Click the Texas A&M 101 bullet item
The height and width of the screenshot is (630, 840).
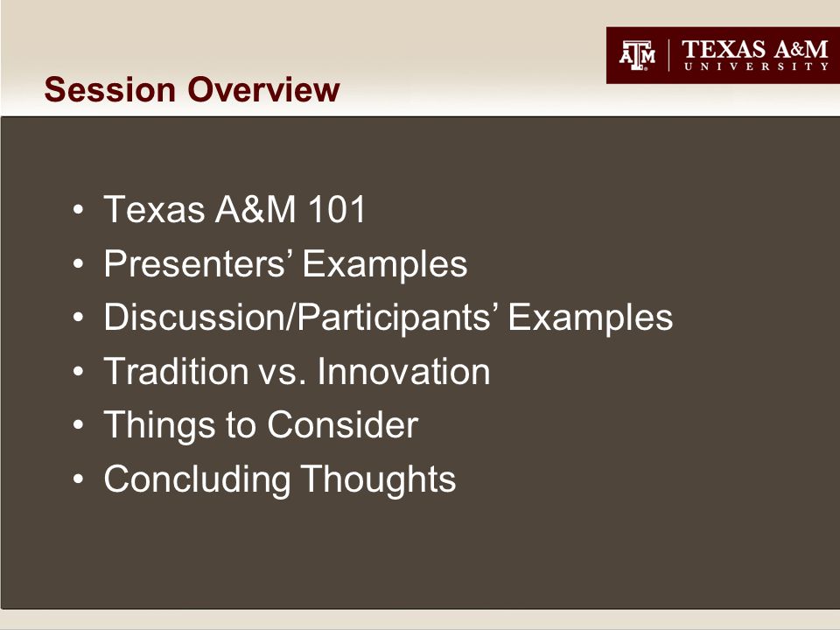point(234,209)
